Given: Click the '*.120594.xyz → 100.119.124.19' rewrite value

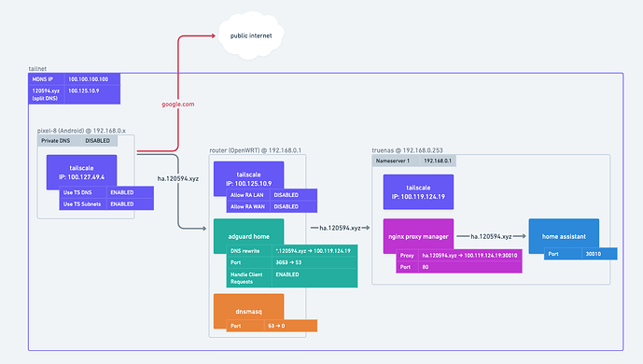Looking at the screenshot, I should tap(315, 251).
